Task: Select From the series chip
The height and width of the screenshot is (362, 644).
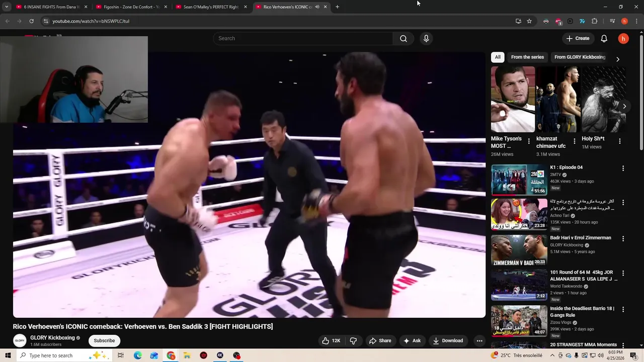Action: (527, 57)
